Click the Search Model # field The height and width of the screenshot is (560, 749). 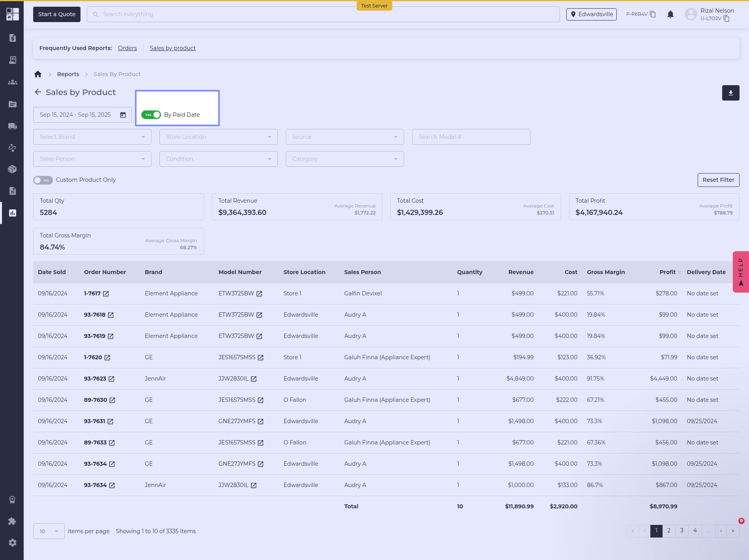471,137
